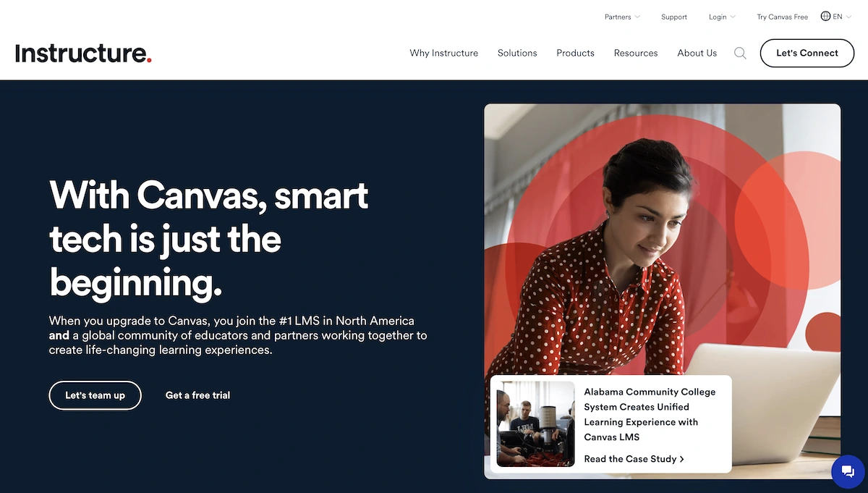Click the Let's Connect button
This screenshot has width=868, height=493.
click(x=807, y=53)
